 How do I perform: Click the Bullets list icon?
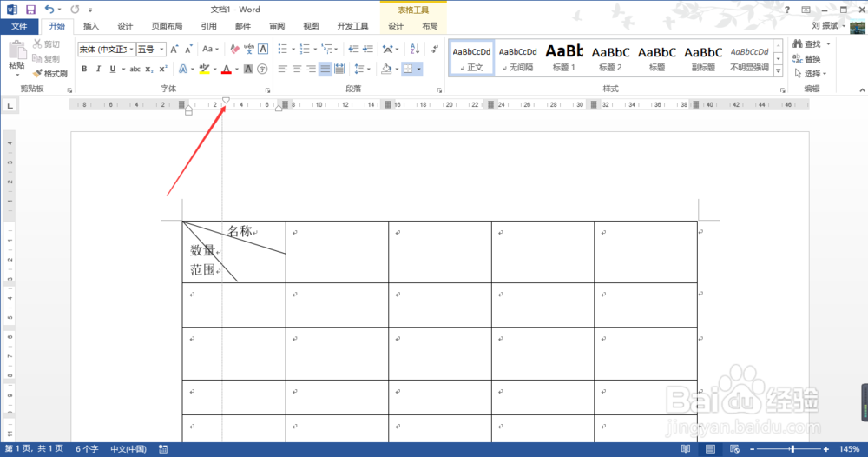283,50
